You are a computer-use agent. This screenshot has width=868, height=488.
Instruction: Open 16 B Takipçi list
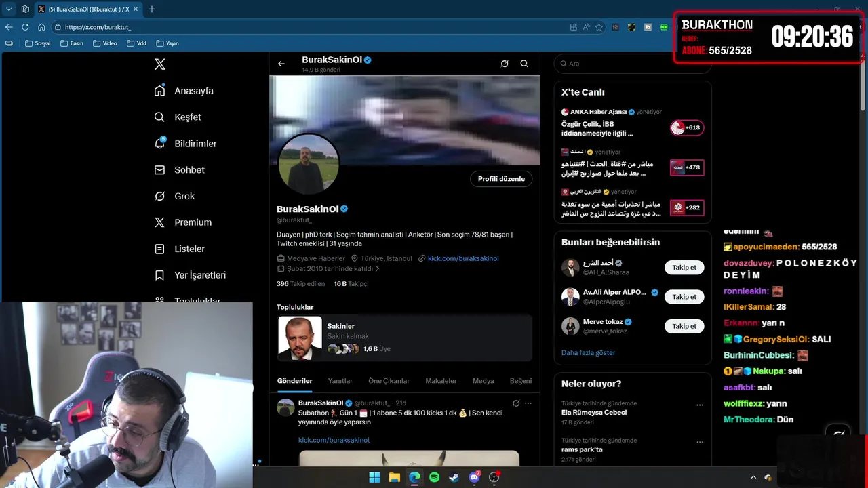351,284
